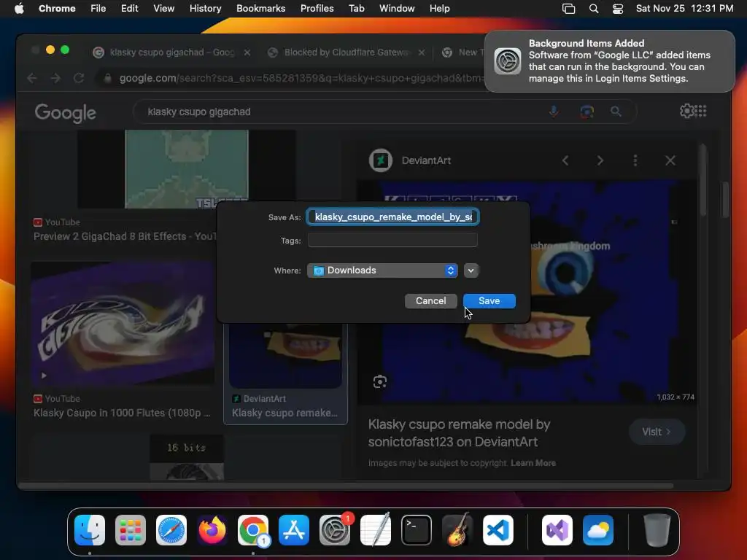Open the Where Downloads location dropdown
Image resolution: width=747 pixels, height=560 pixels.
pyautogui.click(x=382, y=271)
